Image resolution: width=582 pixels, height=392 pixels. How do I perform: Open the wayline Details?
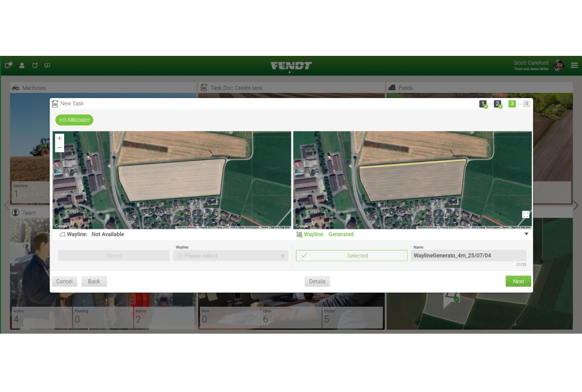tap(317, 281)
